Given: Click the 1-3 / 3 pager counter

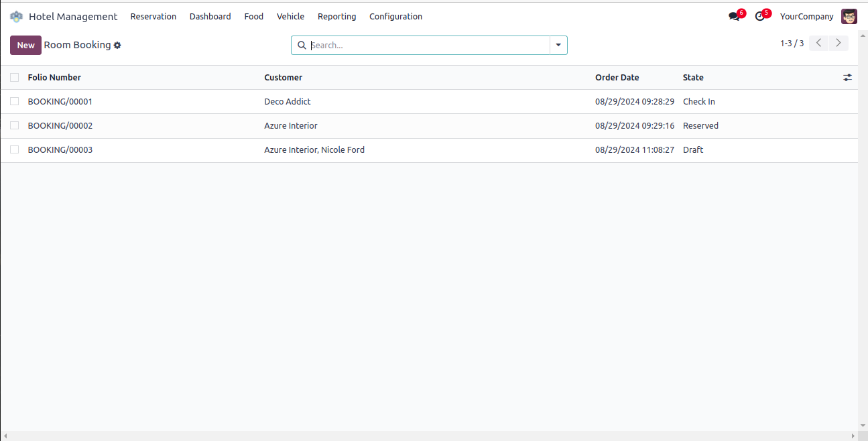Looking at the screenshot, I should (792, 44).
